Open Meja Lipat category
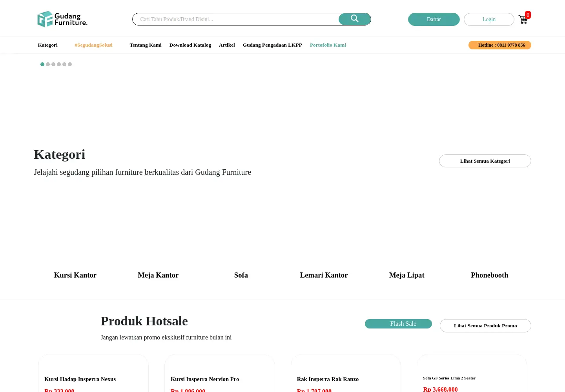565x392 pixels. (407, 275)
